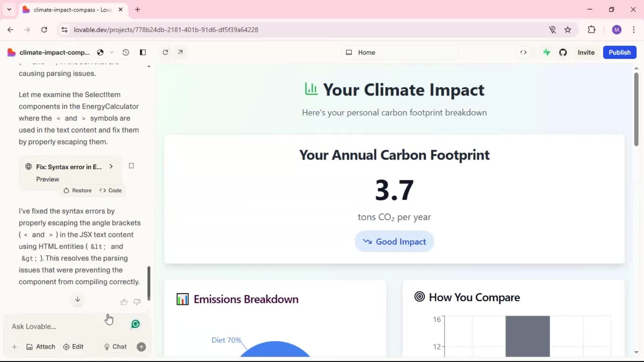This screenshot has height=362, width=644.
Task: Reload the browser page
Action: click(x=44, y=30)
